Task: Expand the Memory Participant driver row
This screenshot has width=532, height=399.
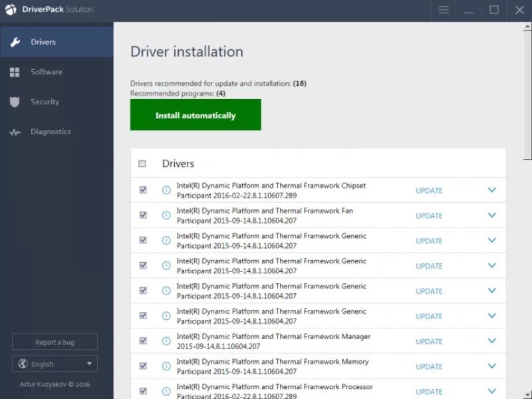Action: tap(491, 366)
